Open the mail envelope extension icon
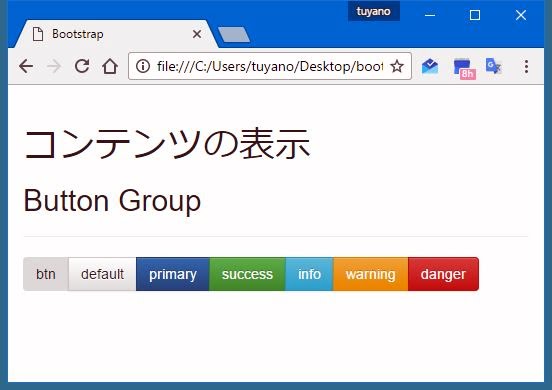This screenshot has height=390, width=552. pos(430,66)
